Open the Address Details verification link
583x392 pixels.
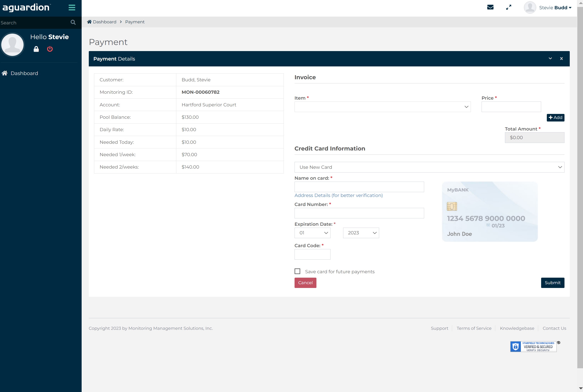338,195
